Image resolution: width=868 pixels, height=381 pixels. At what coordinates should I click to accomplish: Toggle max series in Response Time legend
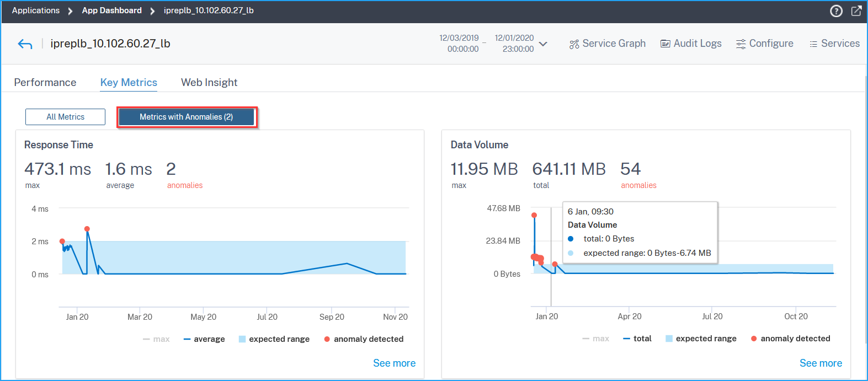(x=156, y=339)
